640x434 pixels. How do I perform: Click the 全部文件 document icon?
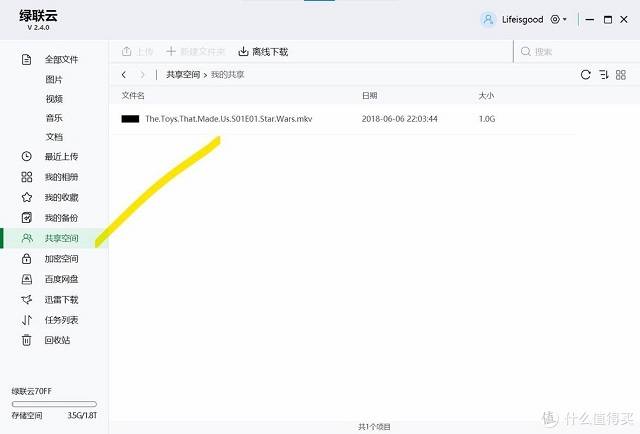coord(27,60)
